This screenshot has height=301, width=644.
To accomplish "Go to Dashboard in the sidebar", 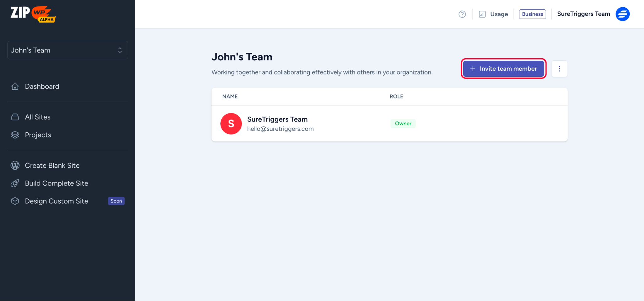I will [x=42, y=86].
